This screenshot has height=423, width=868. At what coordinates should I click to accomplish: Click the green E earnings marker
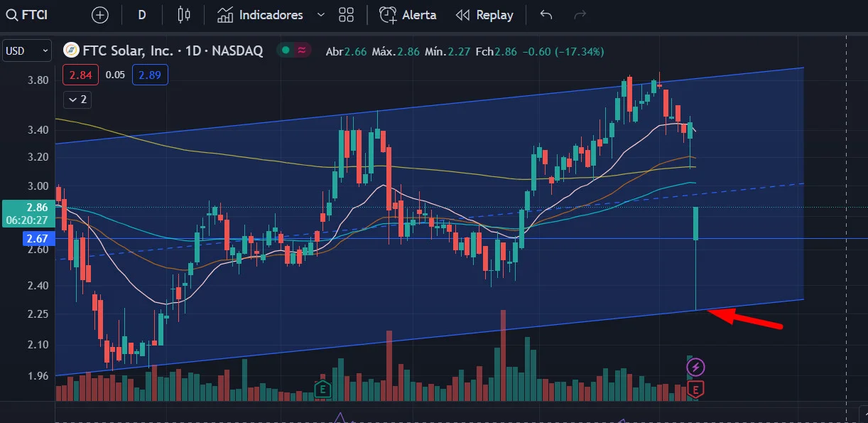tap(323, 389)
